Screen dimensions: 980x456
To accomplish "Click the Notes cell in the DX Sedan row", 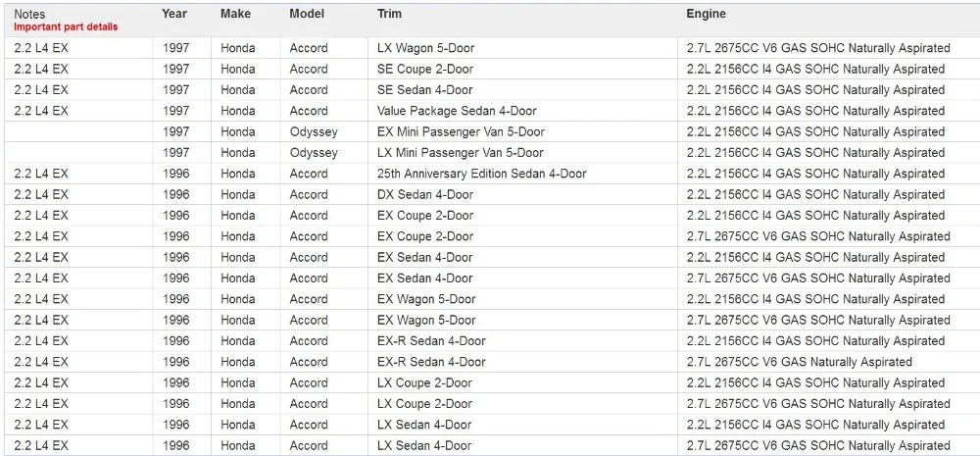I will [x=41, y=194].
